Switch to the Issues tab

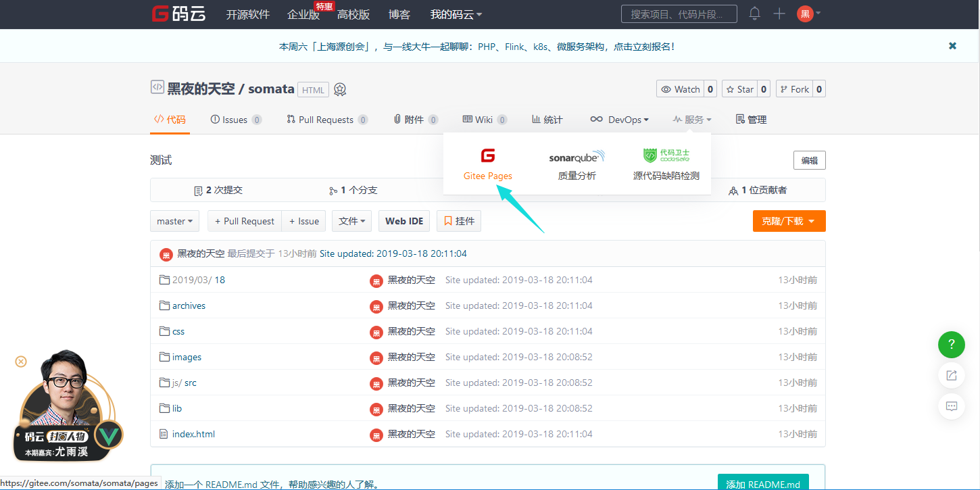pyautogui.click(x=235, y=120)
